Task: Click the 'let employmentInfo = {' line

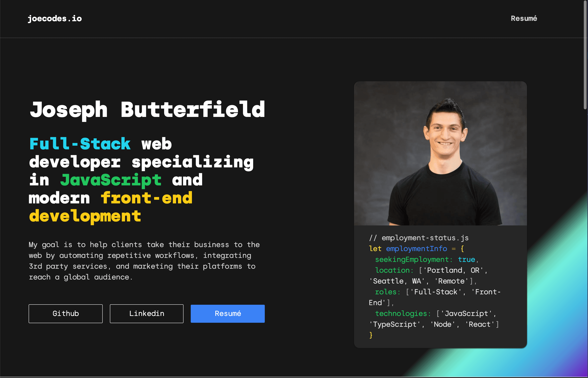Action: pyautogui.click(x=416, y=248)
